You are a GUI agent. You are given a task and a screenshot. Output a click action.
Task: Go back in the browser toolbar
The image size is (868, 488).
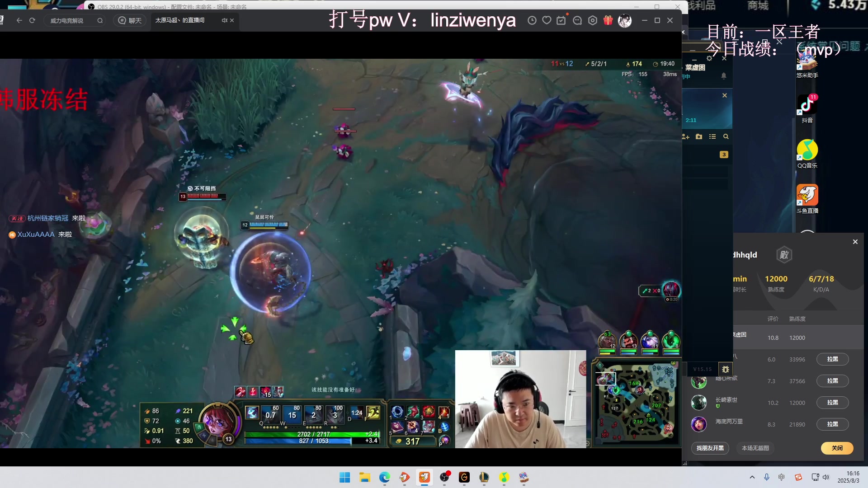(x=19, y=20)
